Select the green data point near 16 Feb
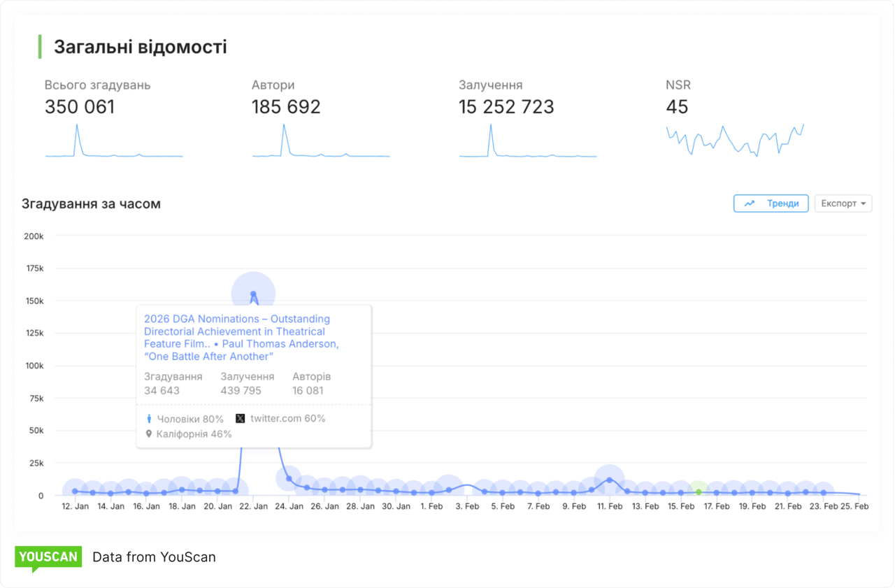This screenshot has width=895, height=588. [699, 493]
